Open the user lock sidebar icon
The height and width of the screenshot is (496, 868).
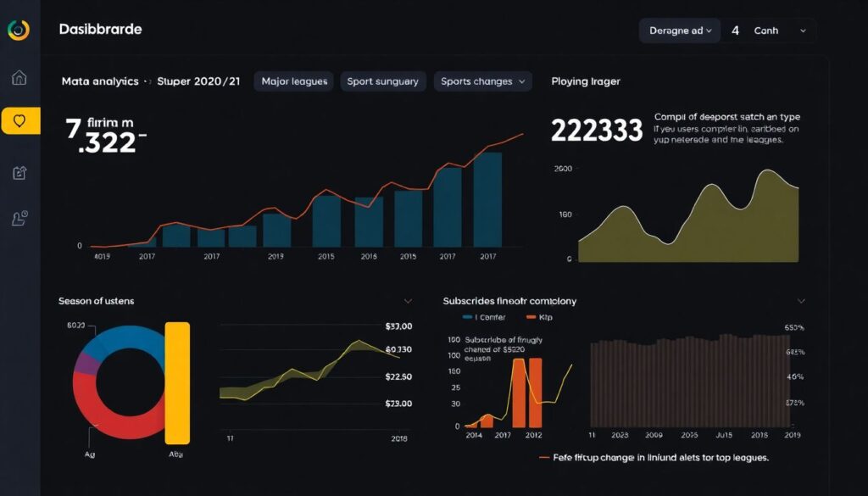[19, 219]
